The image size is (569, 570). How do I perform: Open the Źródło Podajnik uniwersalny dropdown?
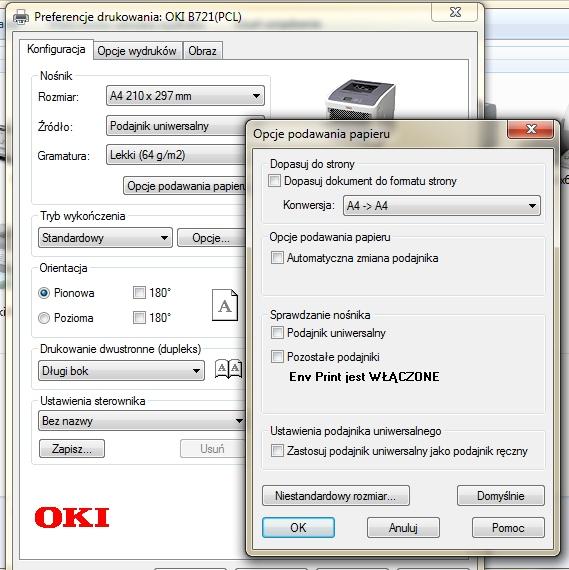(x=176, y=126)
